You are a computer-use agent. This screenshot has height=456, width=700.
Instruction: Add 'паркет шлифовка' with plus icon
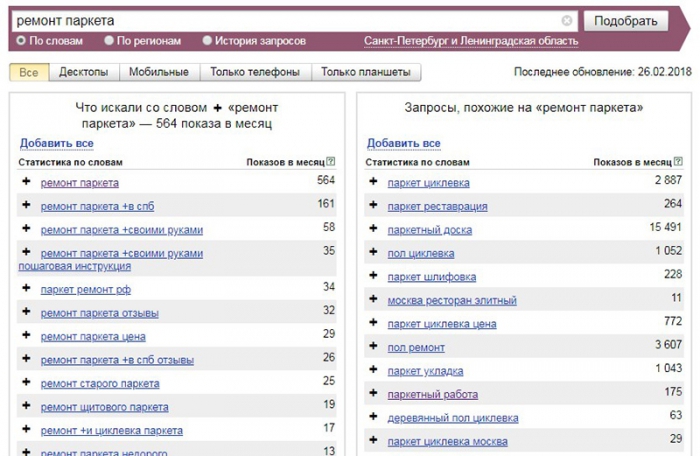[x=374, y=276]
